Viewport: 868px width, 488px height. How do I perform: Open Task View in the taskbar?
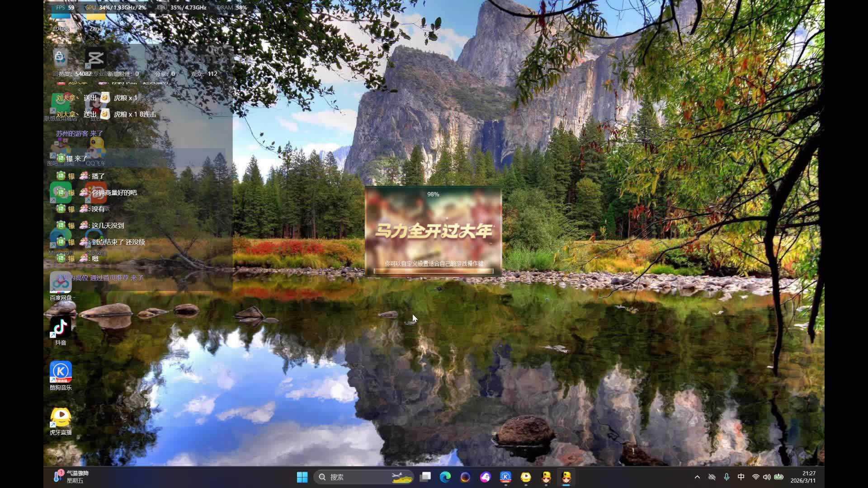coord(425,477)
